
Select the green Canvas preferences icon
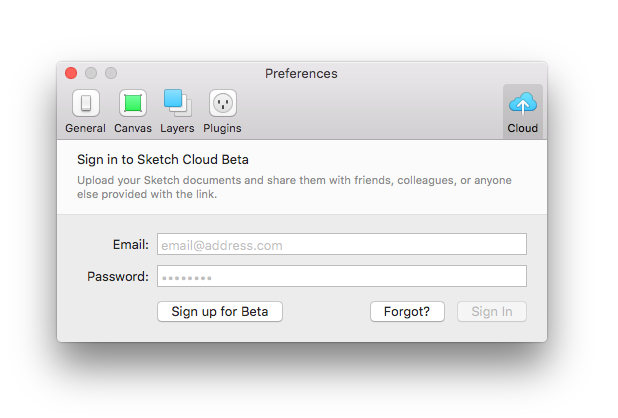coord(133,103)
